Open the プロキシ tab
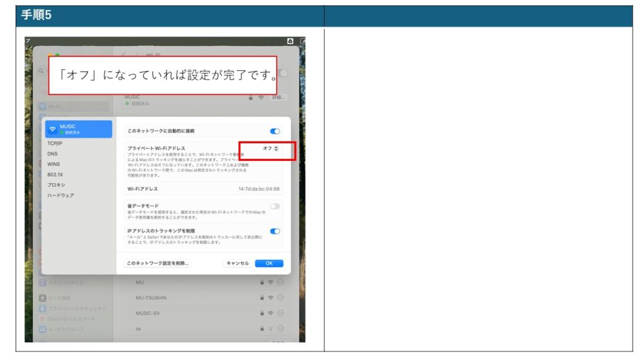 click(56, 185)
